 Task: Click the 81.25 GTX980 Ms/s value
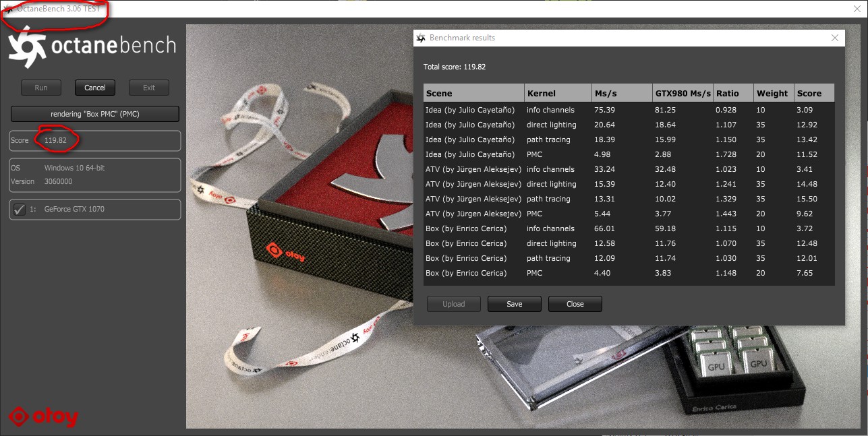665,110
